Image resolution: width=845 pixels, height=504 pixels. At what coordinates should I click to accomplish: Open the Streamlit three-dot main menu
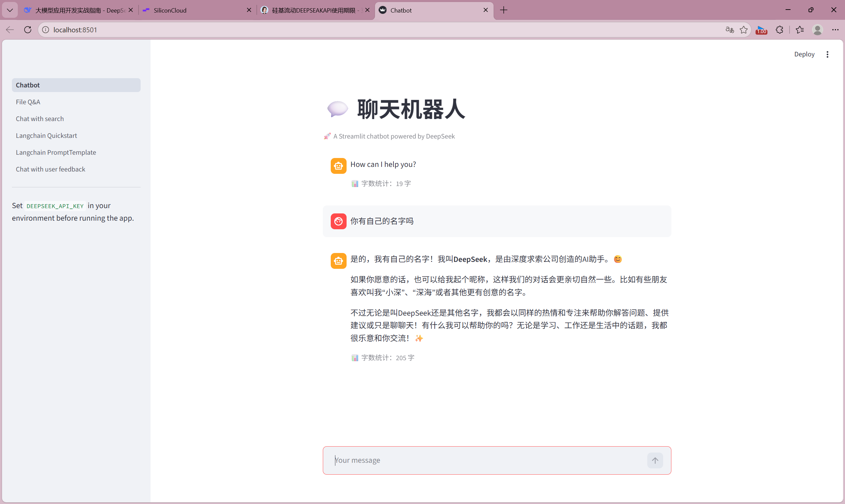point(827,54)
